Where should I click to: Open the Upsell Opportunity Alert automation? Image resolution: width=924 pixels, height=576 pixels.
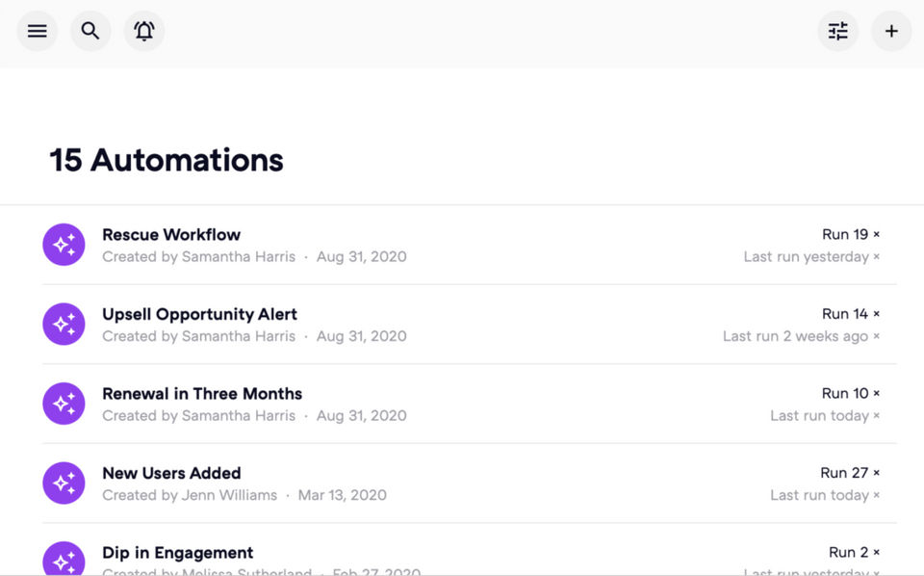(199, 314)
